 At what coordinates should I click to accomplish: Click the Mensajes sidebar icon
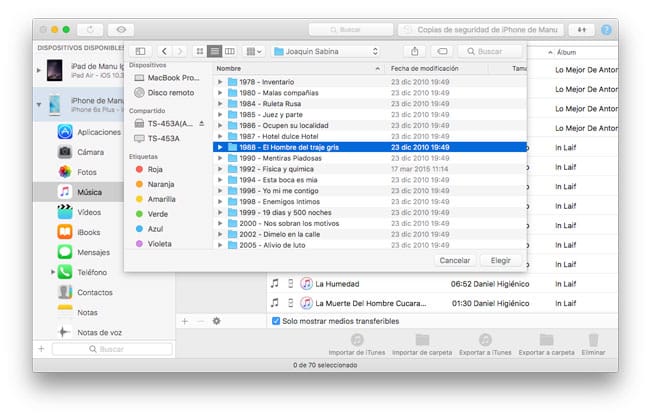64,252
